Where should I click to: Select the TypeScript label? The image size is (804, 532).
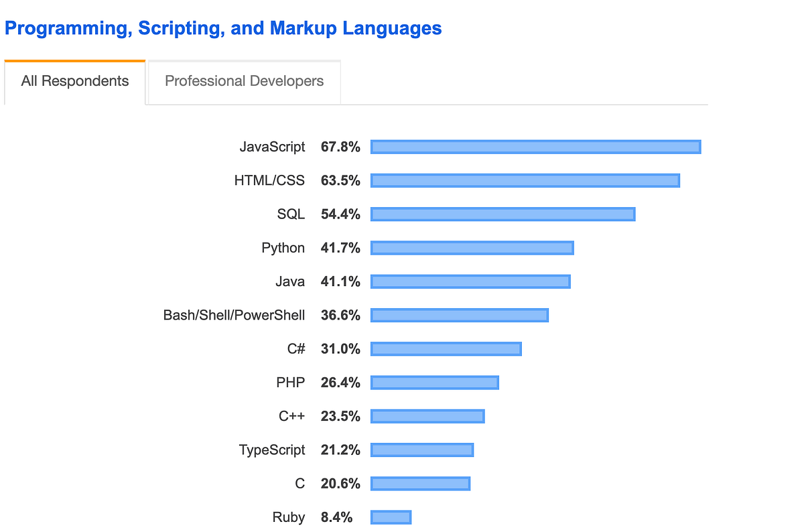(272, 450)
